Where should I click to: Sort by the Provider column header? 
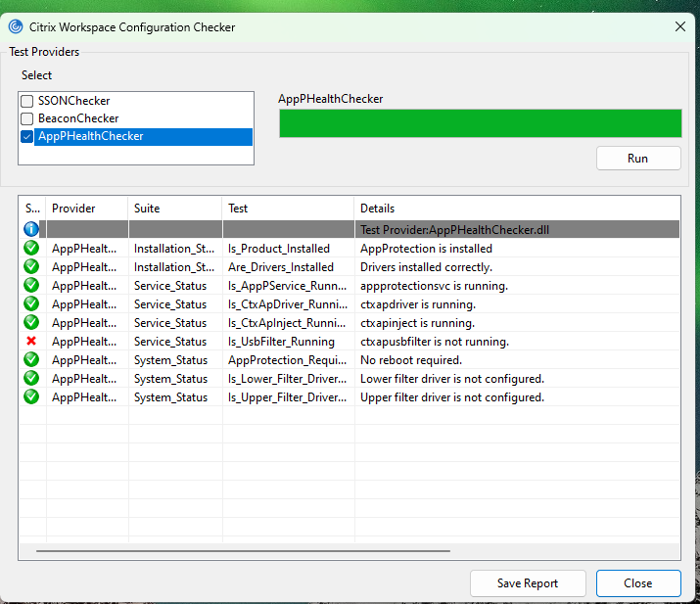tap(86, 209)
